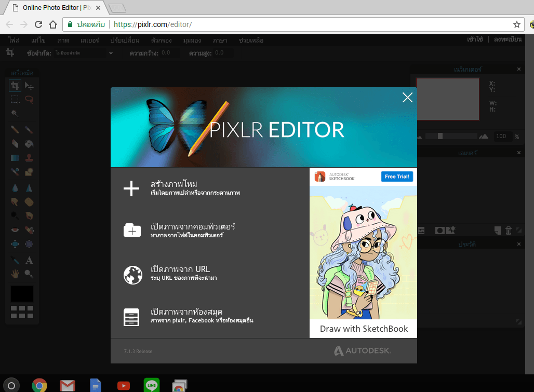
Task: Bookmark this page with the star icon
Action: [x=517, y=24]
